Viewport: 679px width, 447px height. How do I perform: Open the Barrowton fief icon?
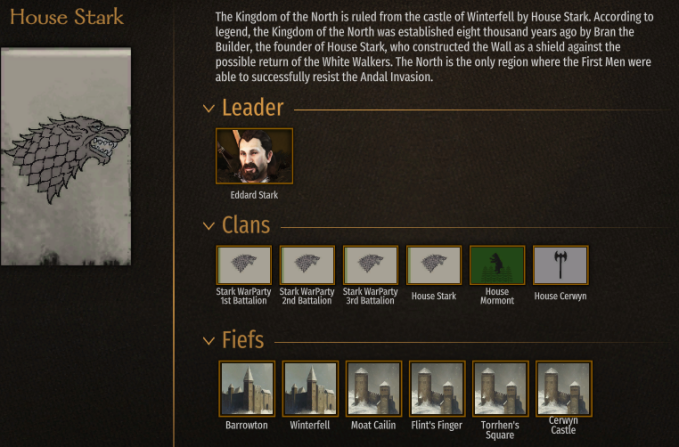247,389
